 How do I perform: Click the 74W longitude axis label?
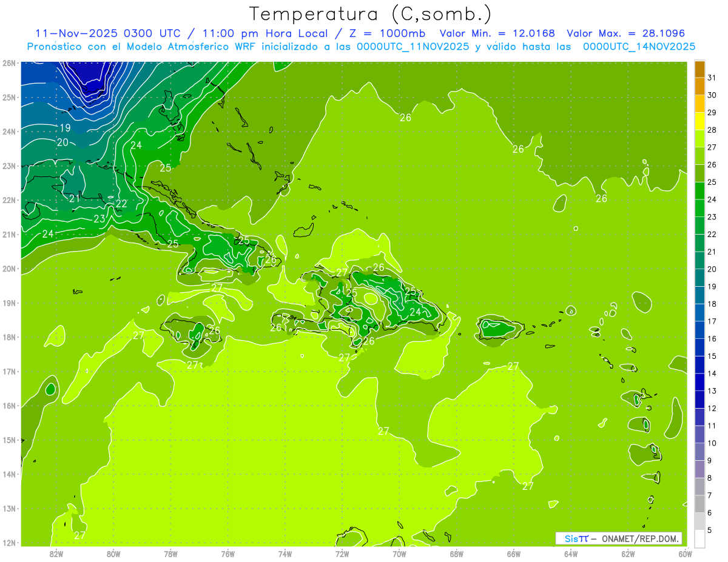285,554
